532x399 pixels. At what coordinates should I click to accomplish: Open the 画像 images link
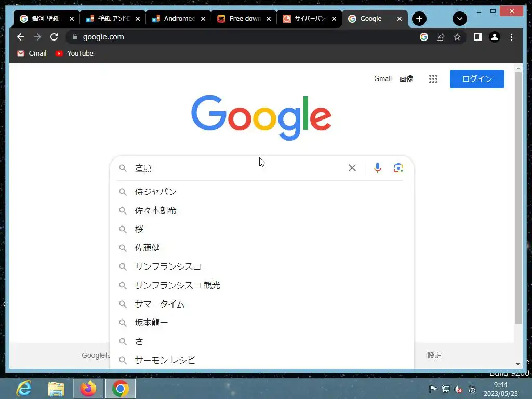406,79
